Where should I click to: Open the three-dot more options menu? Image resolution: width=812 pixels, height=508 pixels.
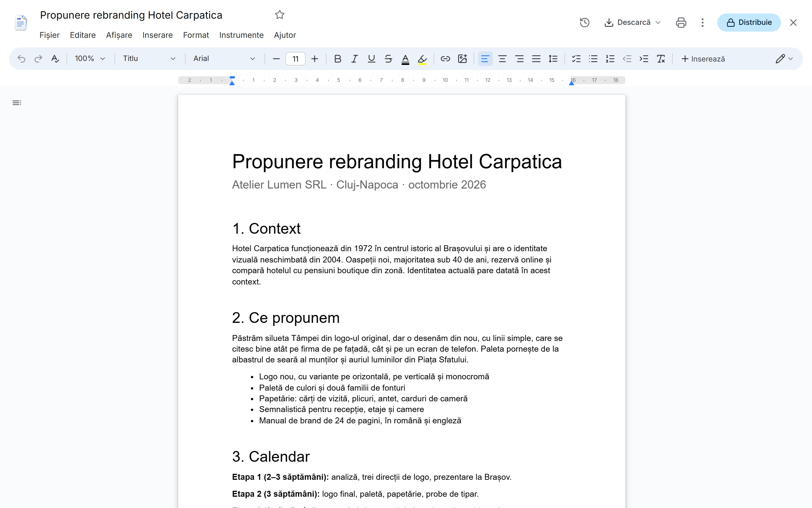coord(702,23)
